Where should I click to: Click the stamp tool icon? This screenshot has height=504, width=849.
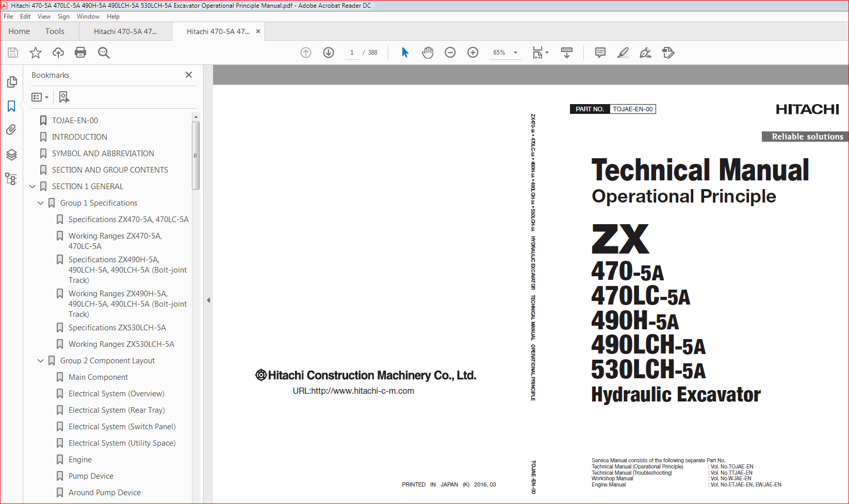coord(668,53)
